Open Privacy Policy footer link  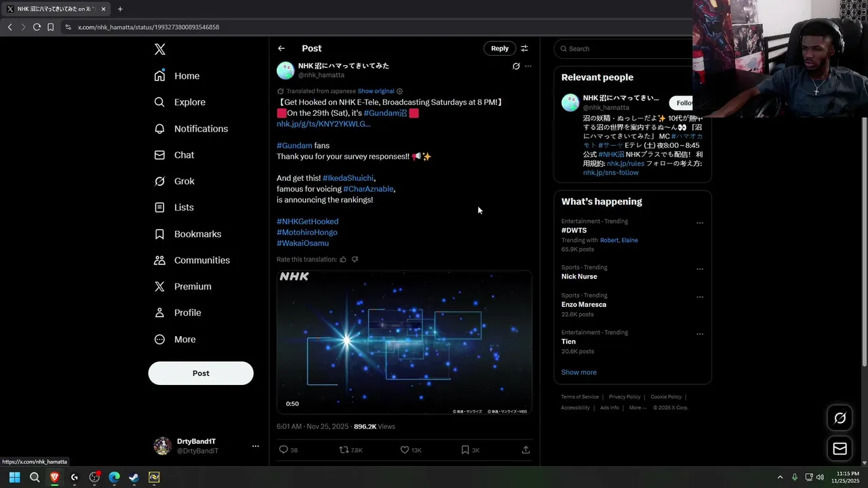[625, 396]
